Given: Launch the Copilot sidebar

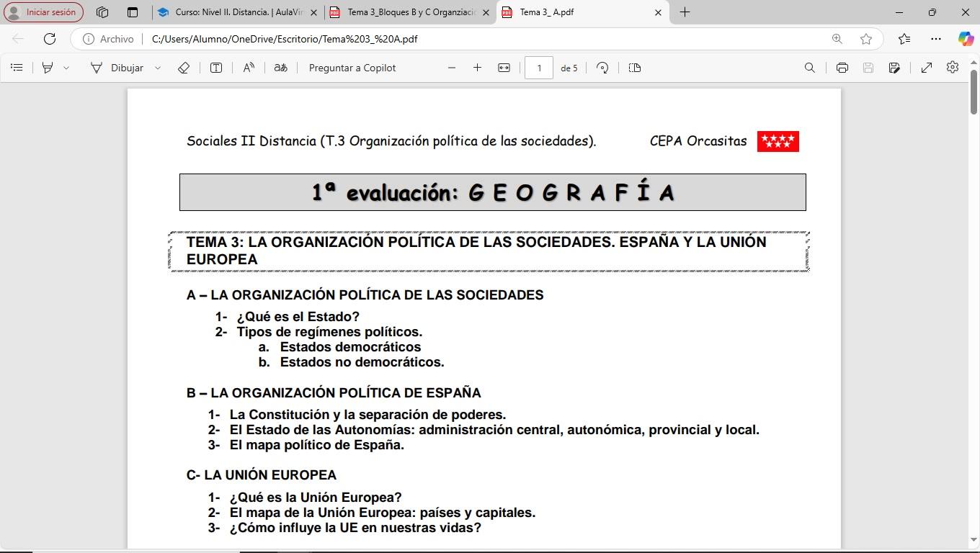Looking at the screenshot, I should click(x=966, y=39).
